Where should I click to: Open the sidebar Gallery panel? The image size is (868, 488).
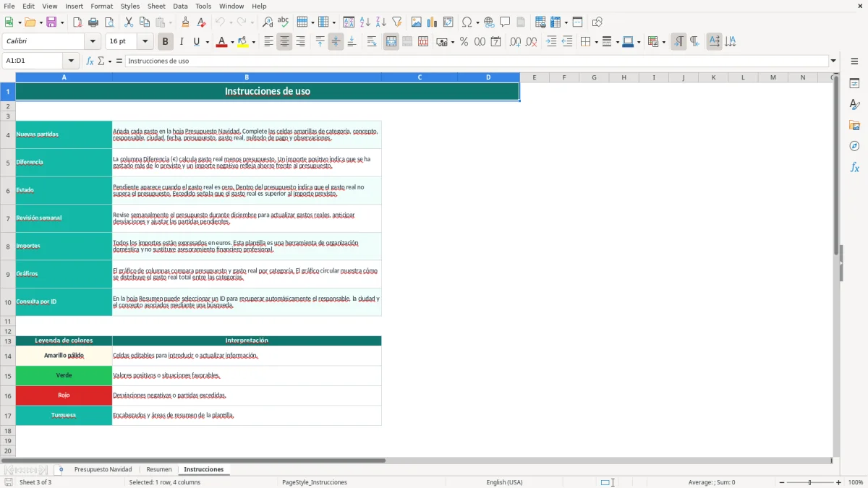854,126
